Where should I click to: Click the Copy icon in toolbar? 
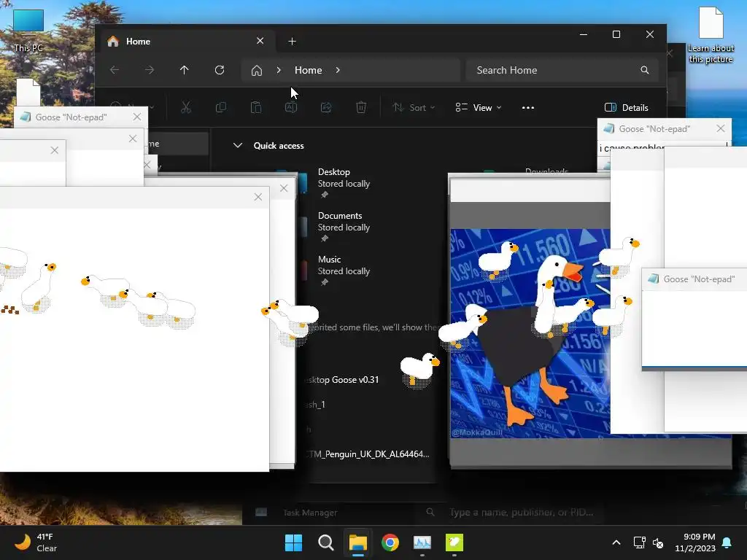[x=221, y=108]
